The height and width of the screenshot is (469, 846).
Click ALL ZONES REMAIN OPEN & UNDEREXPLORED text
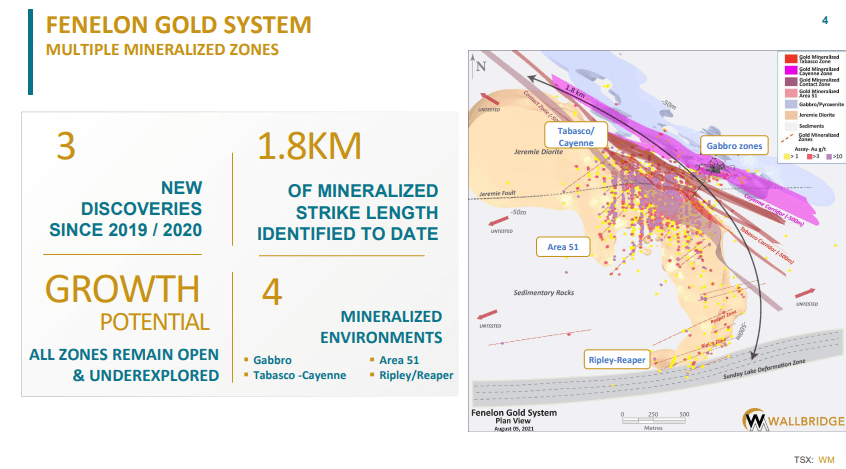(124, 365)
